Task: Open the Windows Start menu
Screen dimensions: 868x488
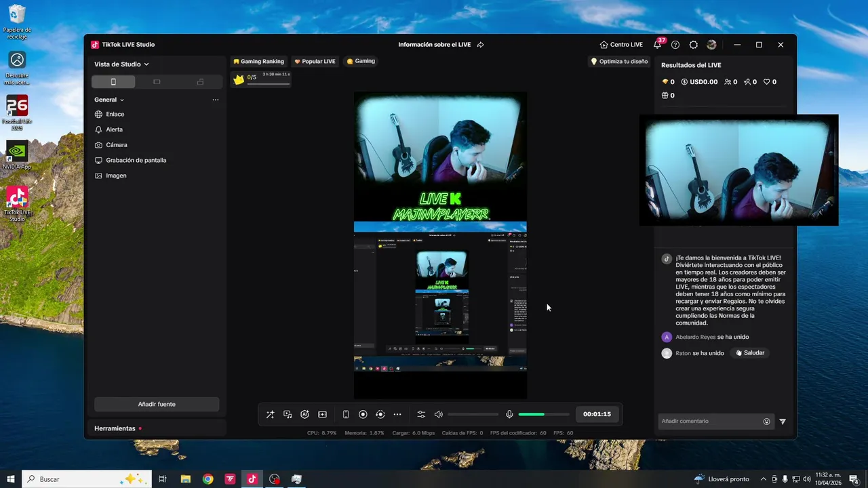Action: 11,479
